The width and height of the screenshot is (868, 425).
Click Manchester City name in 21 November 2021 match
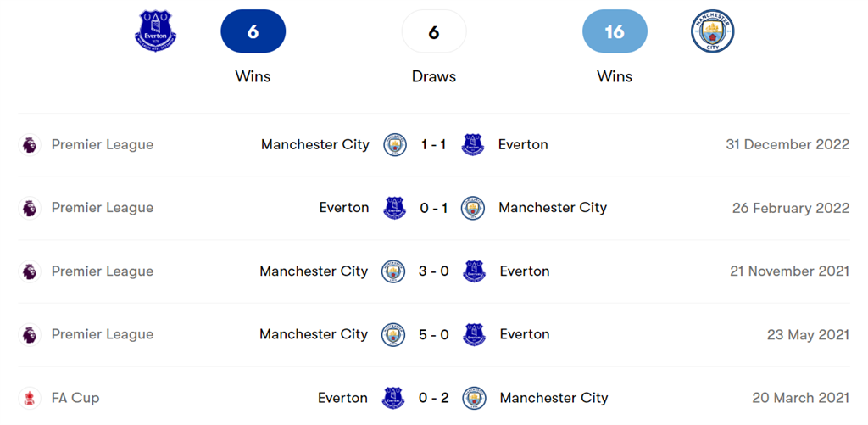pos(314,271)
